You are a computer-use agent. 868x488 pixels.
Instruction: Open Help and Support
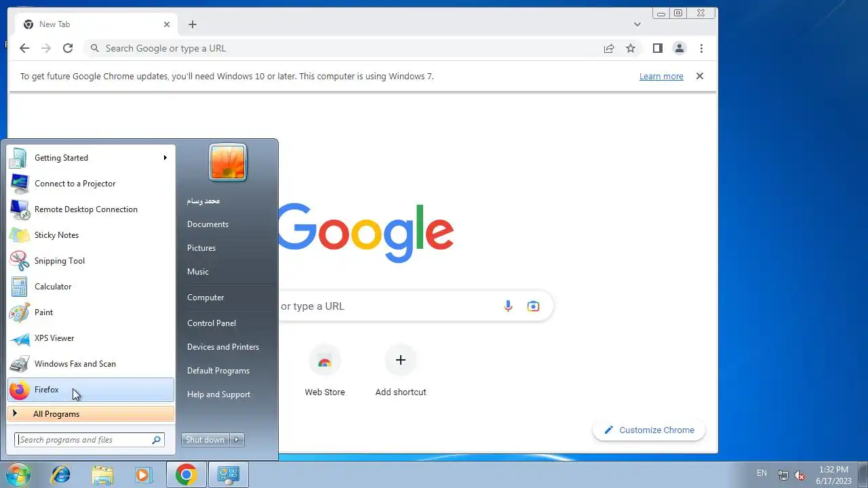(x=218, y=394)
